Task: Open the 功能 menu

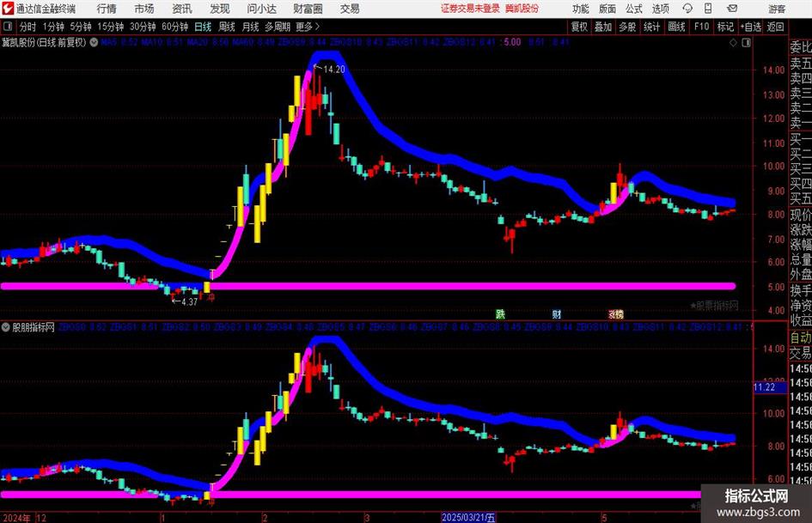Action: [581, 9]
